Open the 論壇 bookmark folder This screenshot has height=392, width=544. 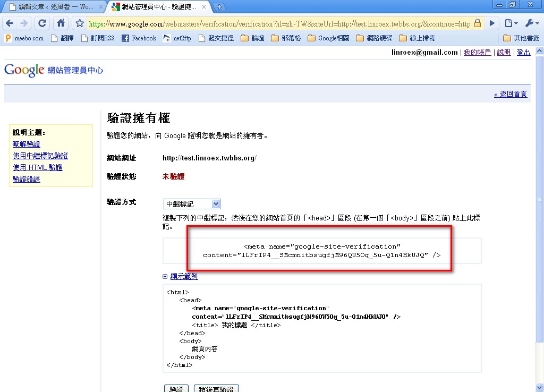tap(252, 38)
